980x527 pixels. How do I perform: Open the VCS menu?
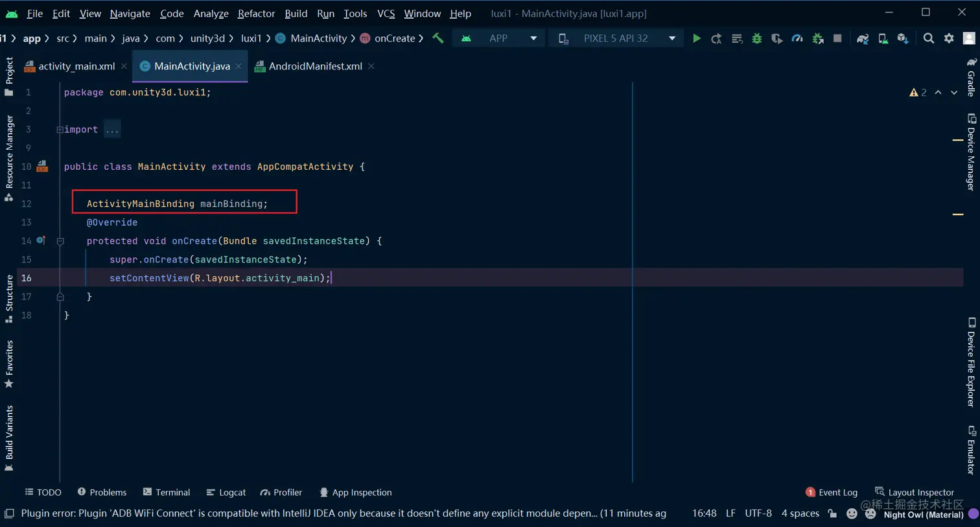386,13
